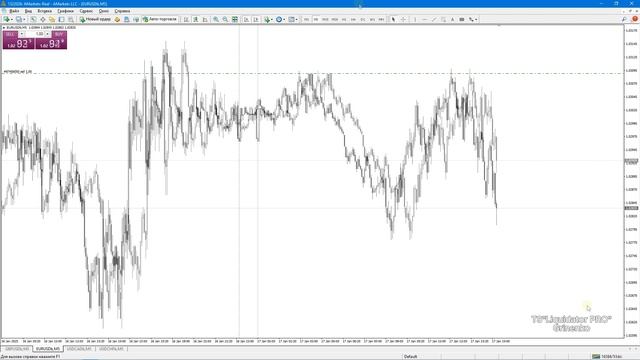The height and width of the screenshot is (360, 640).
Task: Open the Strategy Tester icon
Action: pos(71,19)
